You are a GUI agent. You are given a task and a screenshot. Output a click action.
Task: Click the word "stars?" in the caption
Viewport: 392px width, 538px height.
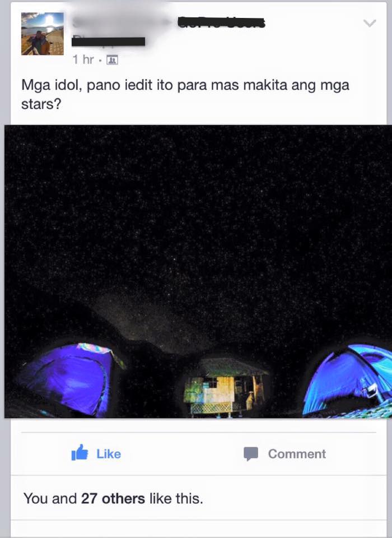(41, 104)
